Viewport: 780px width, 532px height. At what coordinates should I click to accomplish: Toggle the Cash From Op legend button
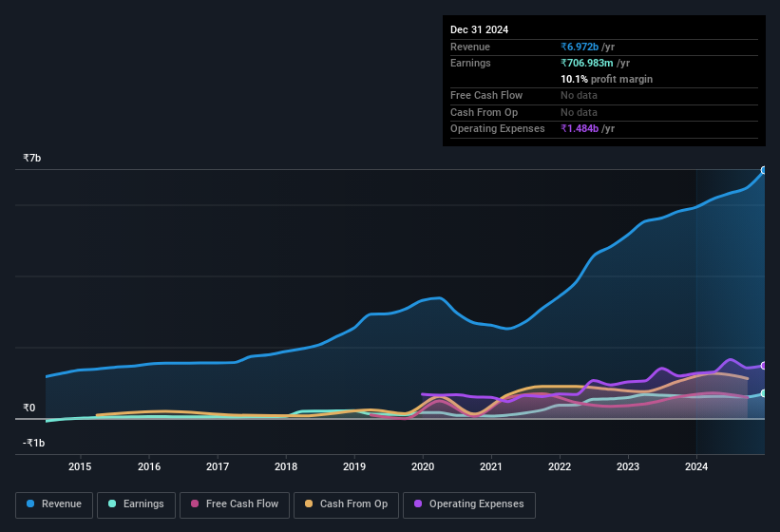pyautogui.click(x=346, y=504)
